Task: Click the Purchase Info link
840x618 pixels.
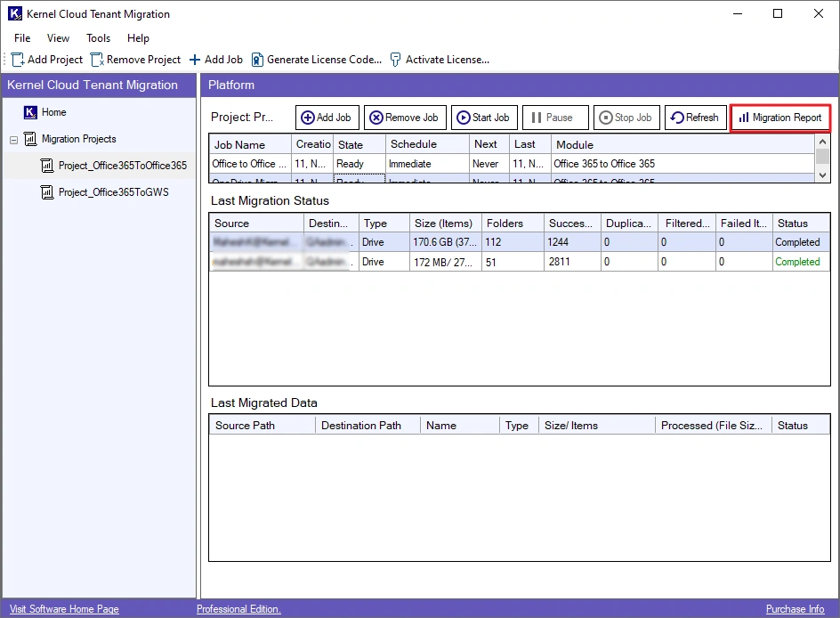Action: 795,609
